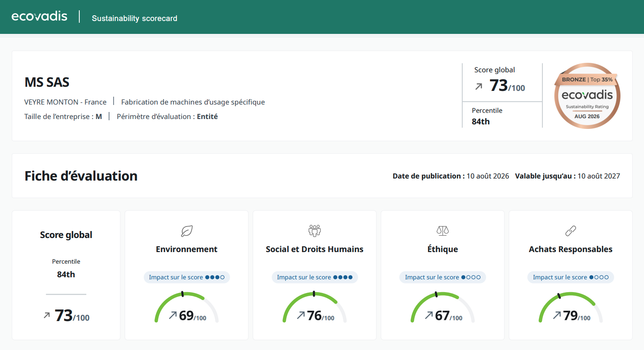Click the Achats Responsables card title

coord(570,249)
